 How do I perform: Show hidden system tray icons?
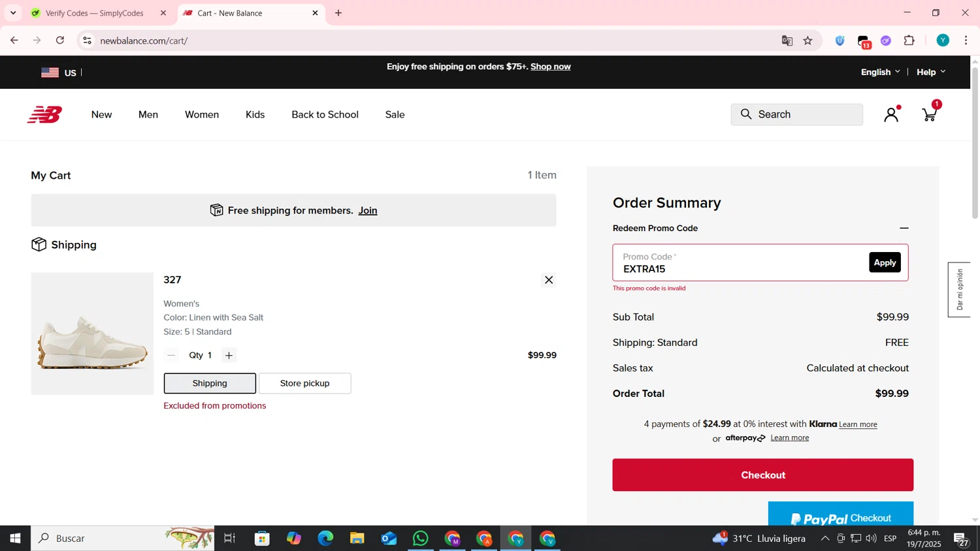coord(825,539)
